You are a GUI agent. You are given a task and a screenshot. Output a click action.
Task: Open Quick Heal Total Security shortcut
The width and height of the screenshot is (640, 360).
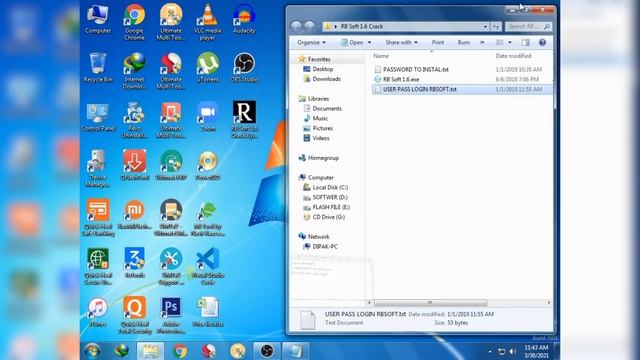(x=134, y=315)
